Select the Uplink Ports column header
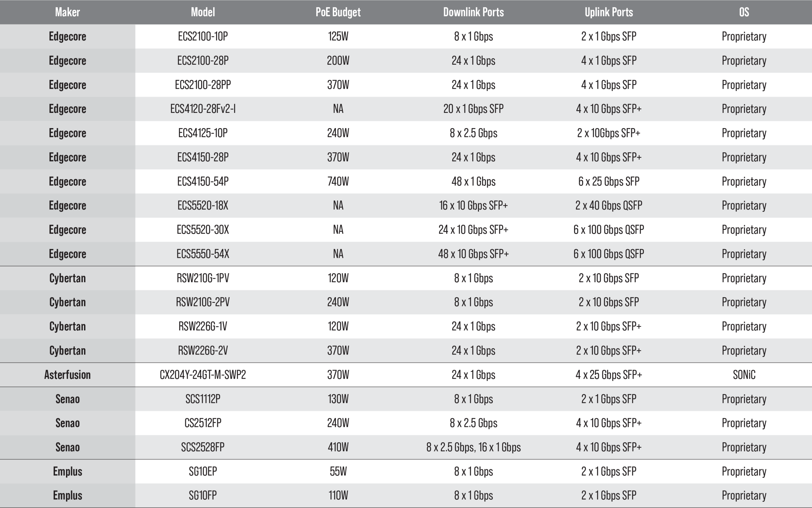The height and width of the screenshot is (508, 812). pyautogui.click(x=609, y=12)
